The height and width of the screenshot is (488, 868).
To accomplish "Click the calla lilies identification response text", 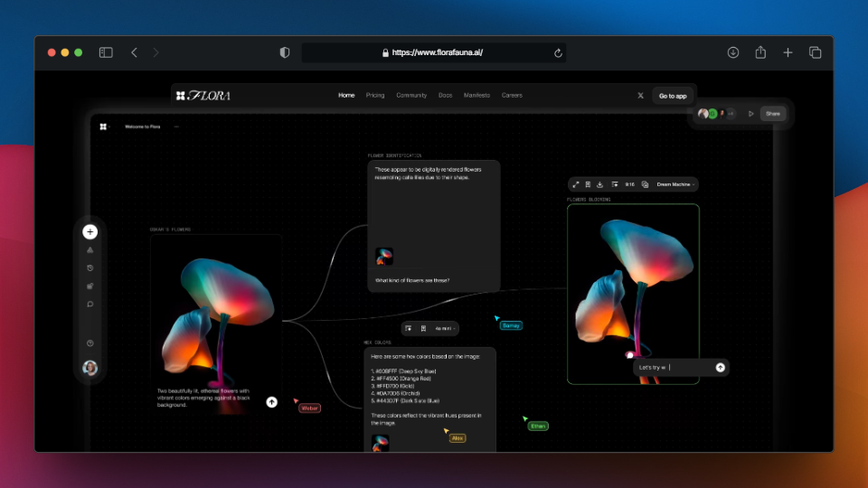I will click(428, 174).
